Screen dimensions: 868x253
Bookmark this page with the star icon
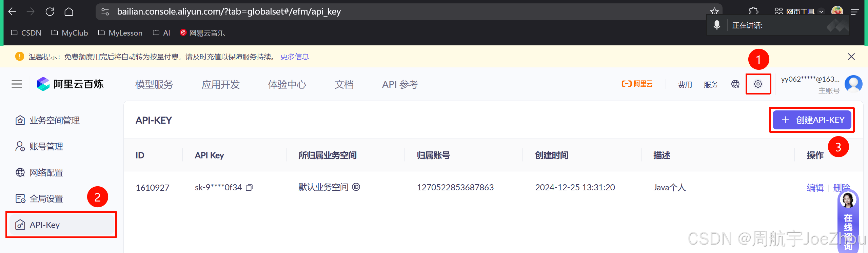(x=714, y=11)
